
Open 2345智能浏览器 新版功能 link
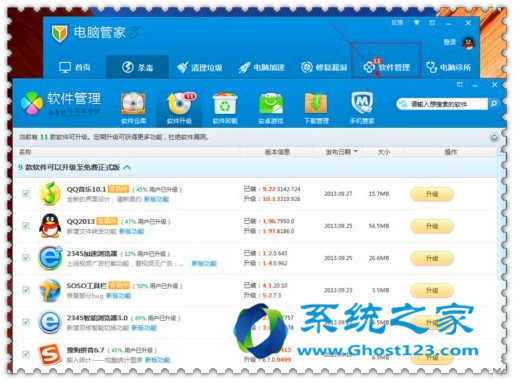144,328
